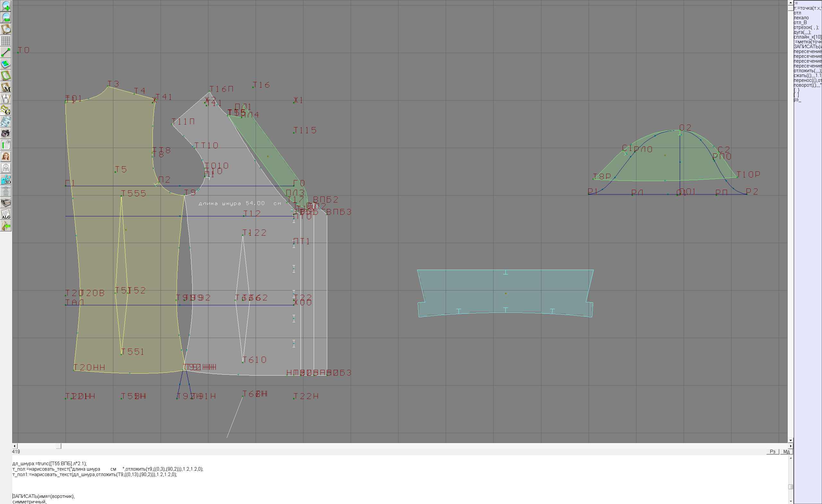Toggle the grid display icon
The image size is (822, 504).
click(x=6, y=41)
